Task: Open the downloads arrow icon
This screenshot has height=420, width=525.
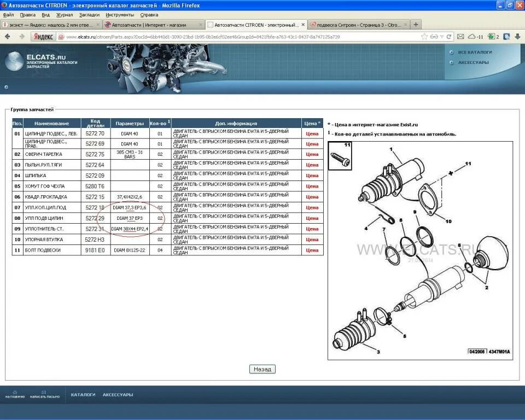Action: pyautogui.click(x=517, y=37)
